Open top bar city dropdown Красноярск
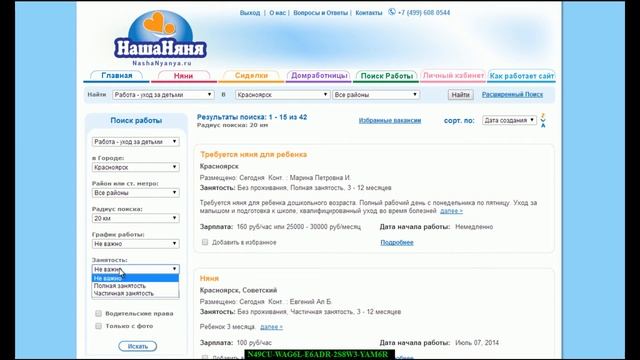The height and width of the screenshot is (360, 640). tap(282, 95)
